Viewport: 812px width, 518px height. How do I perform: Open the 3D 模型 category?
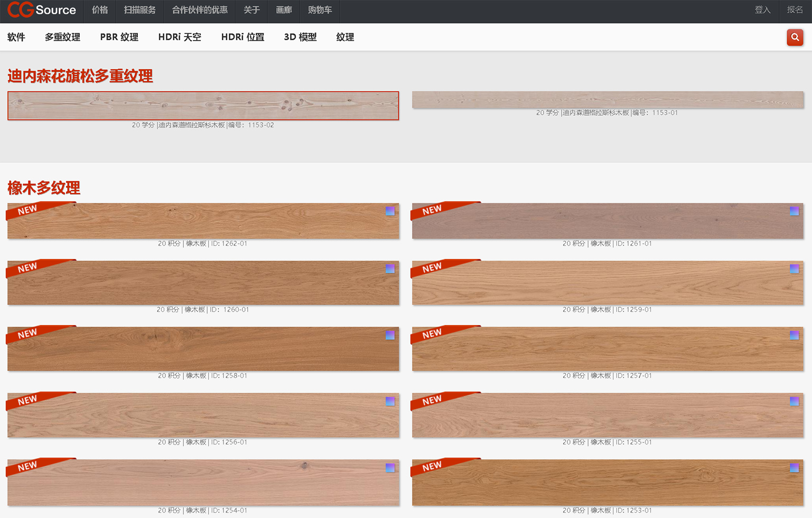(300, 37)
